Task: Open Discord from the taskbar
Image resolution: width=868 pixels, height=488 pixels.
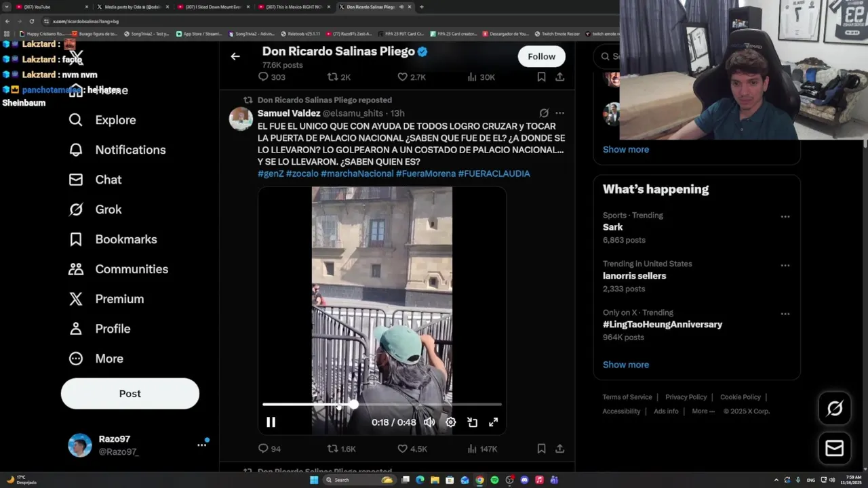Action: 524,480
